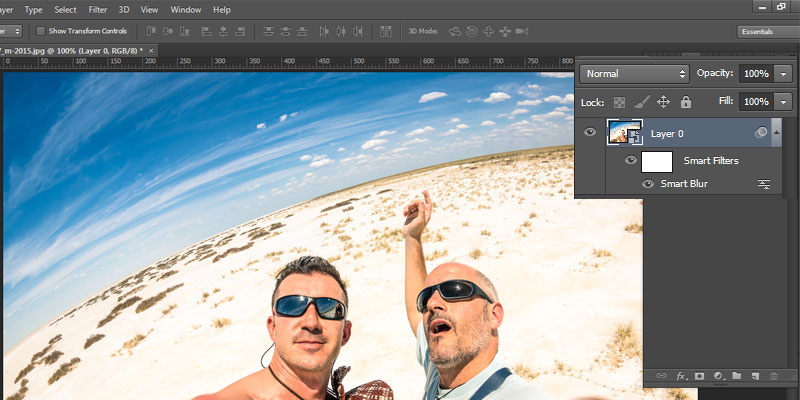Click the Align bottom edges icon

pyautogui.click(x=184, y=31)
